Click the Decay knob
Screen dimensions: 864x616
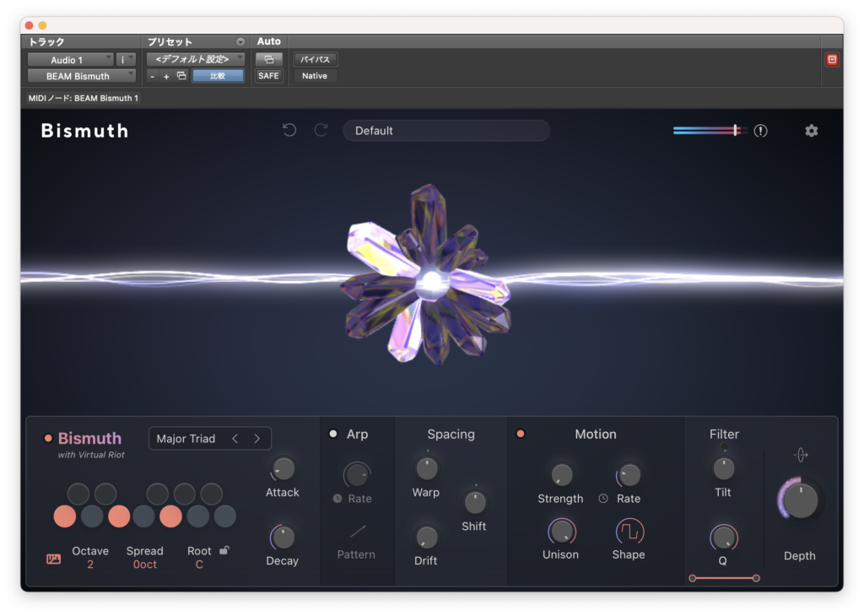[x=283, y=538]
